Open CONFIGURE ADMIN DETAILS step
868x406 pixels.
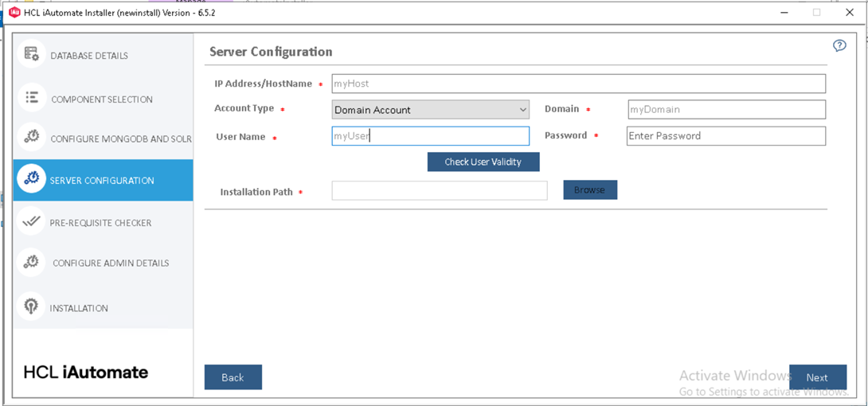pos(111,264)
